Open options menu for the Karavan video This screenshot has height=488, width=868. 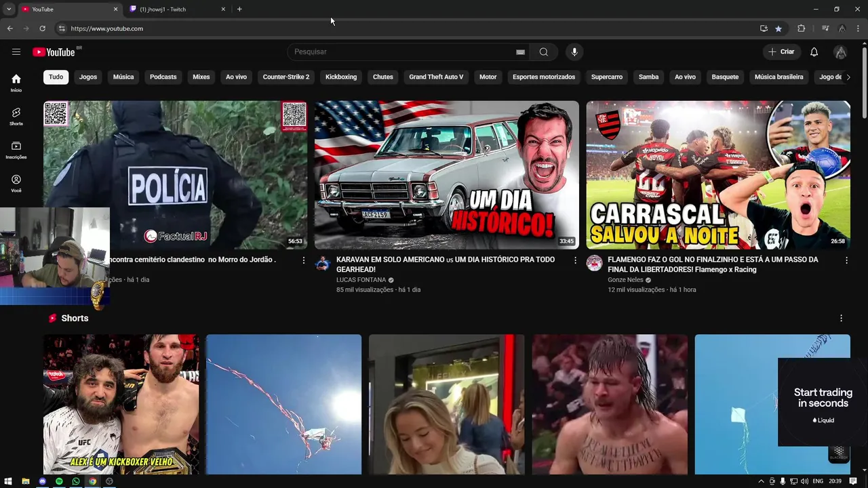click(575, 260)
